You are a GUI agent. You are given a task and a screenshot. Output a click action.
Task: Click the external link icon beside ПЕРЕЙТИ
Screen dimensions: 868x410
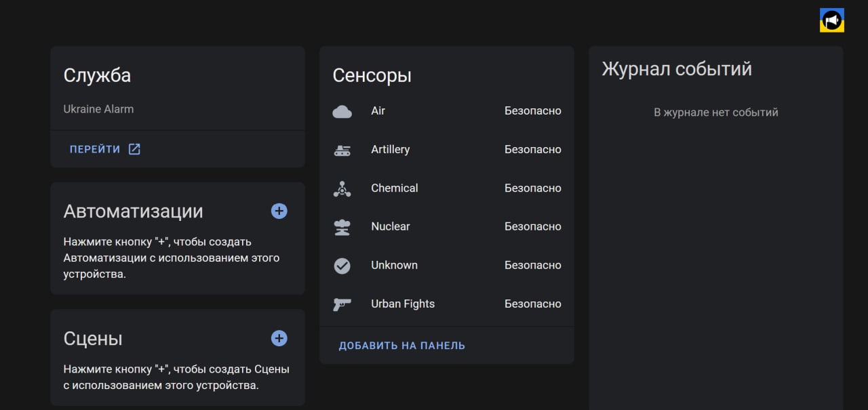134,149
